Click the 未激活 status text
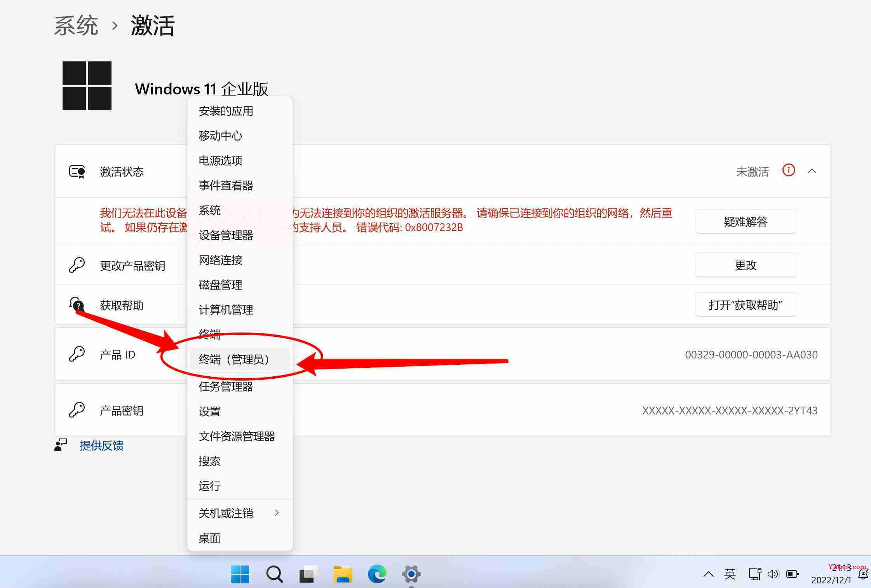Screen dimensions: 871x588 pos(753,172)
